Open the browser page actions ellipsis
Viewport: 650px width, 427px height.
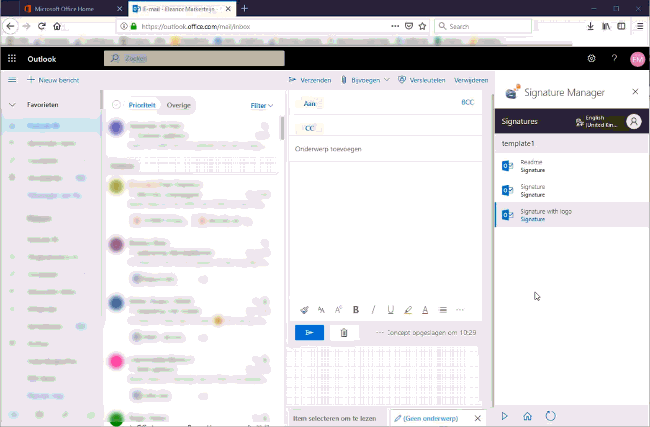click(x=395, y=26)
